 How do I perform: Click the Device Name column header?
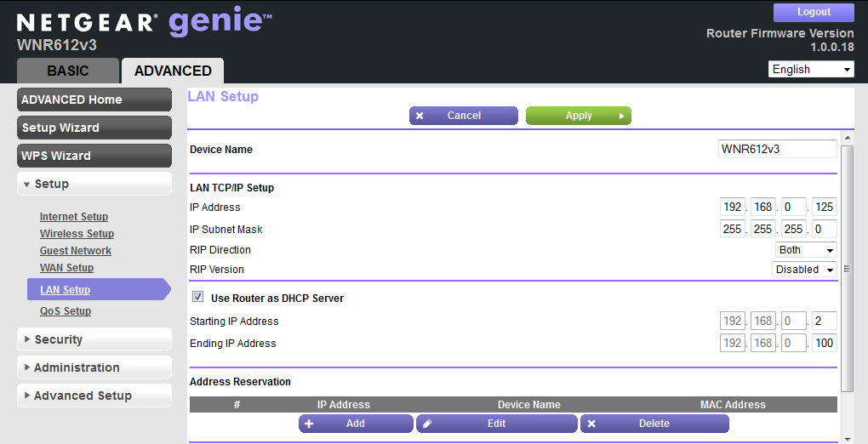(x=529, y=405)
